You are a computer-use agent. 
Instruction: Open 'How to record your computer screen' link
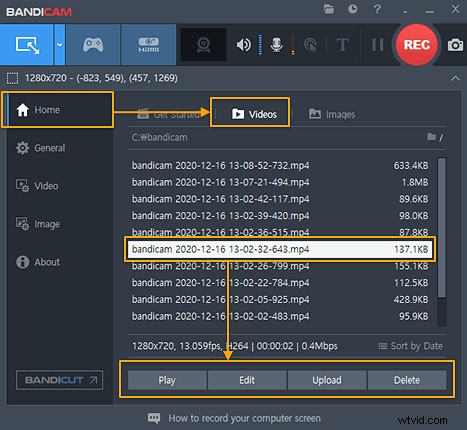[x=245, y=418]
